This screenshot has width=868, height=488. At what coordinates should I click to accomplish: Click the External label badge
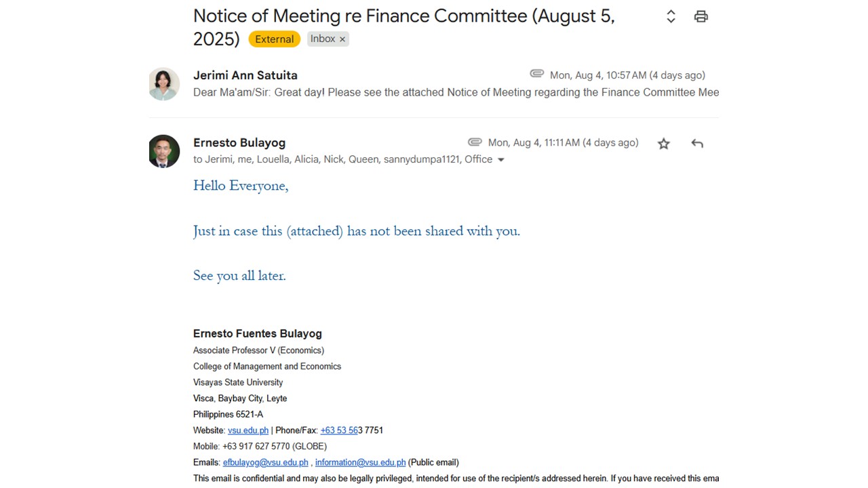(274, 39)
